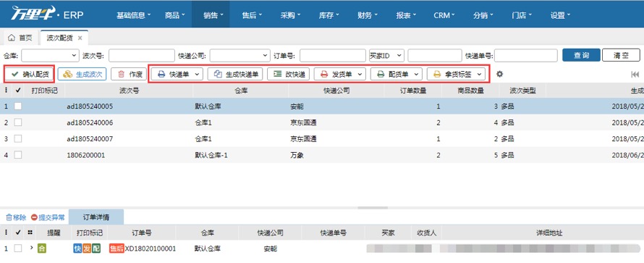Close the 波次配货 tab

click(x=80, y=38)
